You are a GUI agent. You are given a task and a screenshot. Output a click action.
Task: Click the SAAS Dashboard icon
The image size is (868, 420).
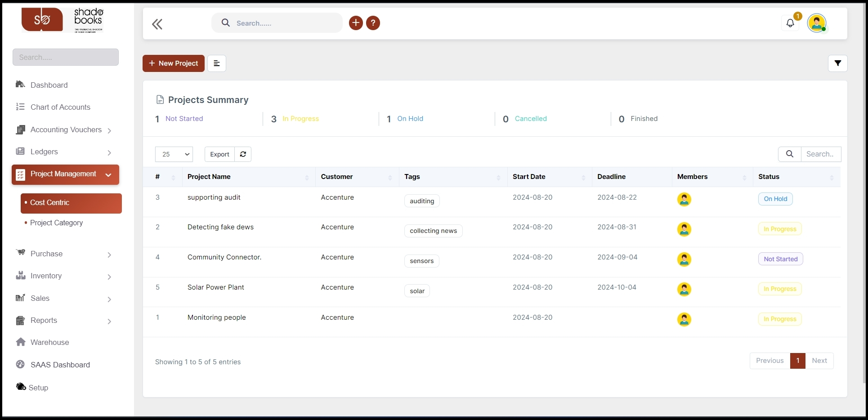coord(20,364)
